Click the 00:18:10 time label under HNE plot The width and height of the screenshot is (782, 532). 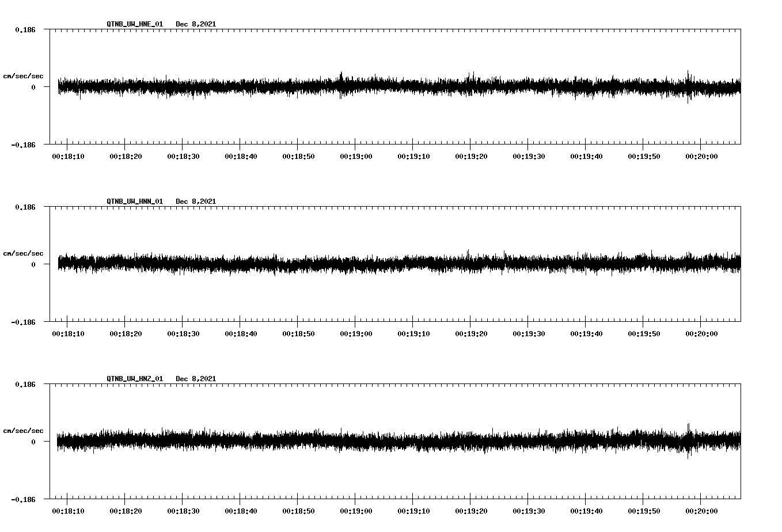68,157
